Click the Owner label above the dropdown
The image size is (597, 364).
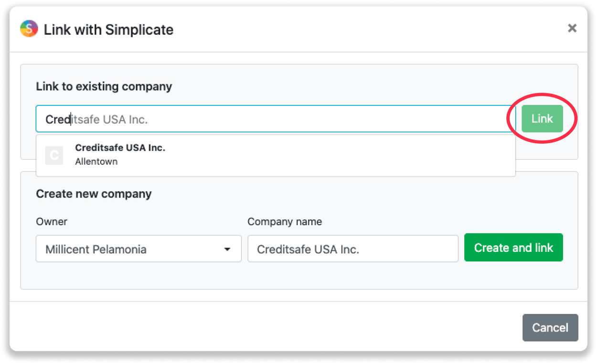[x=52, y=221]
